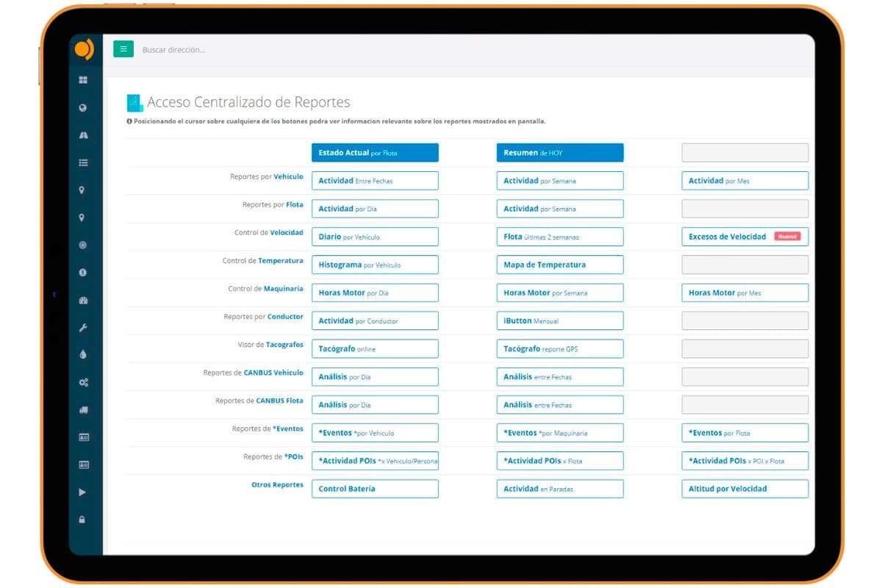The height and width of the screenshot is (588, 882).
Task: Open 'Resumen de HOY' report
Action: pos(559,153)
